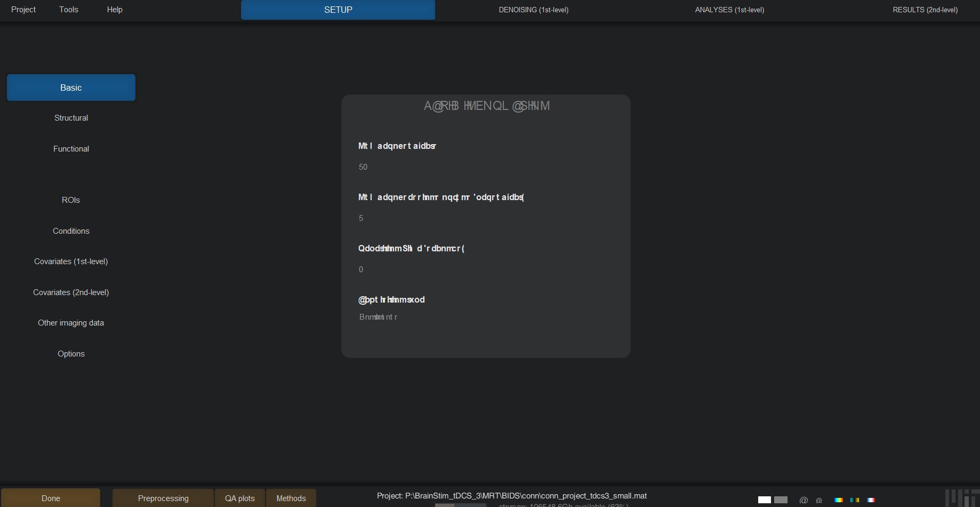Switch to ANALYSES (1st-level) tab

click(x=729, y=10)
